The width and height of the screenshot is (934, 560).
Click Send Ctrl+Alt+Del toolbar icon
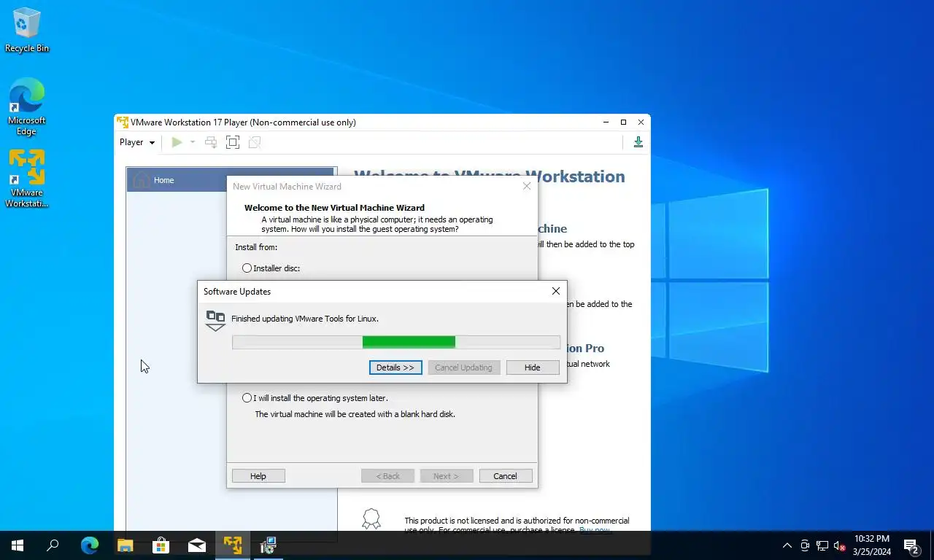click(x=211, y=142)
